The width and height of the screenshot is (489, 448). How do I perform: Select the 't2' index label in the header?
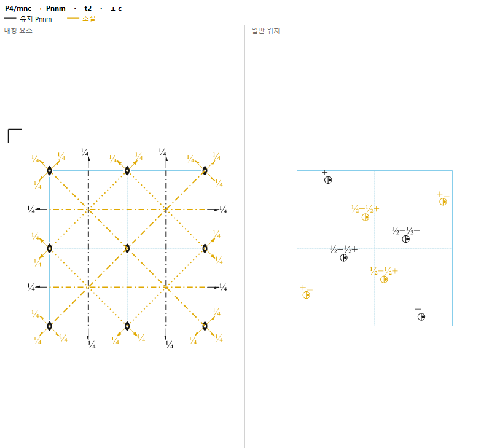point(88,9)
